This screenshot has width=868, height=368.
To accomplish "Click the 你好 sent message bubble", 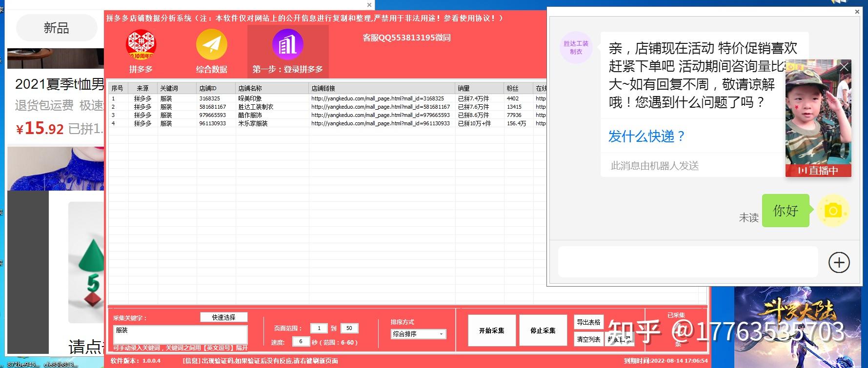I will pyautogui.click(x=786, y=211).
